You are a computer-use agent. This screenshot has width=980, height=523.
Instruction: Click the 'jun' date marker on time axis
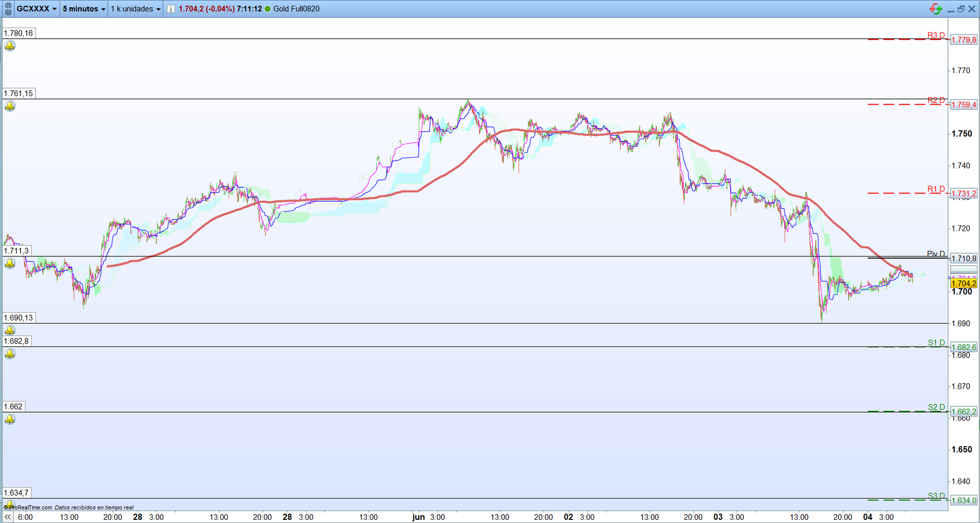point(419,517)
